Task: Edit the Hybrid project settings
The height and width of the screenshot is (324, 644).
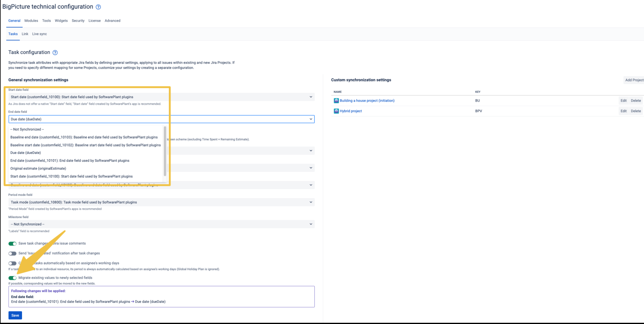Action: [623, 111]
